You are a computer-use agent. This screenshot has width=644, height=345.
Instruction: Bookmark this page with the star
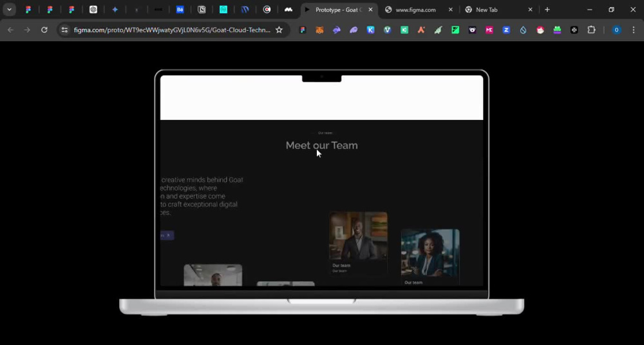[x=279, y=30]
